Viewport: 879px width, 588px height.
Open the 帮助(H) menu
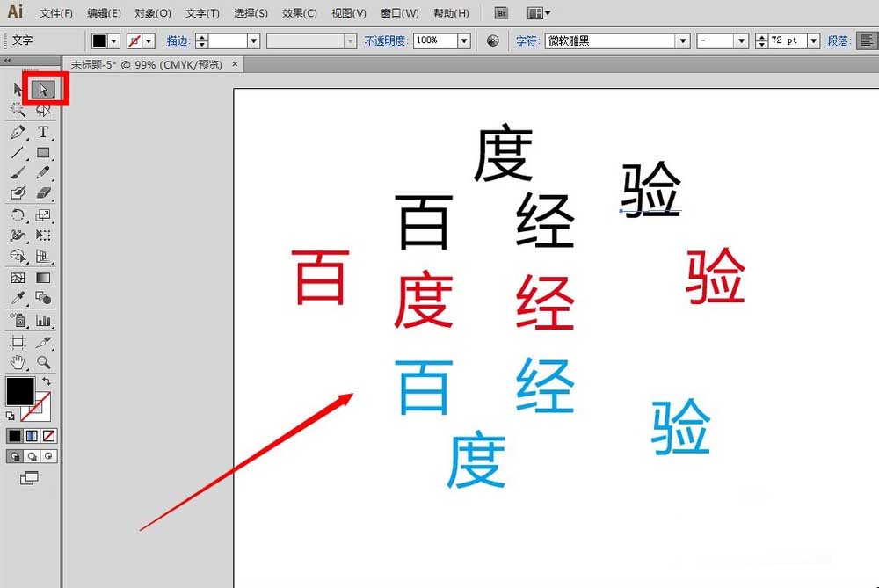(x=451, y=13)
